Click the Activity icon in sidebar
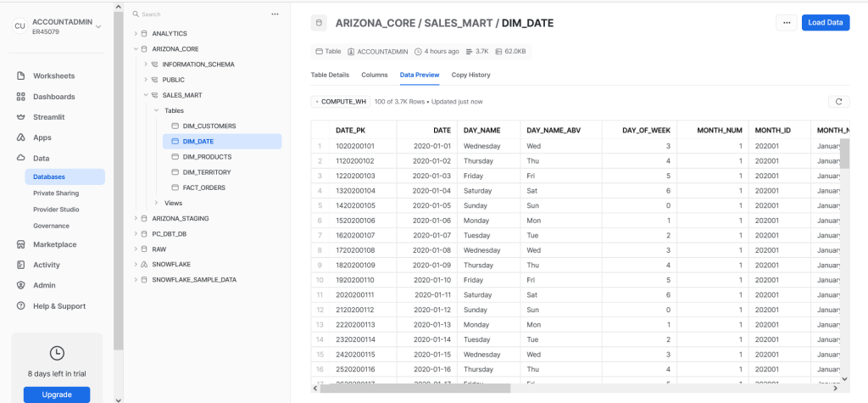Image resolution: width=868 pixels, height=403 pixels. 22,265
